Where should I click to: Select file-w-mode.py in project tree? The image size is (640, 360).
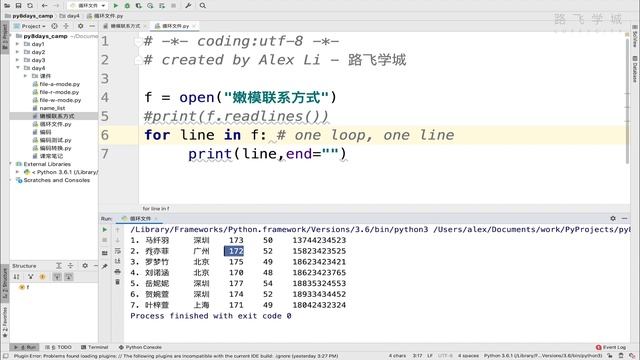point(57,100)
